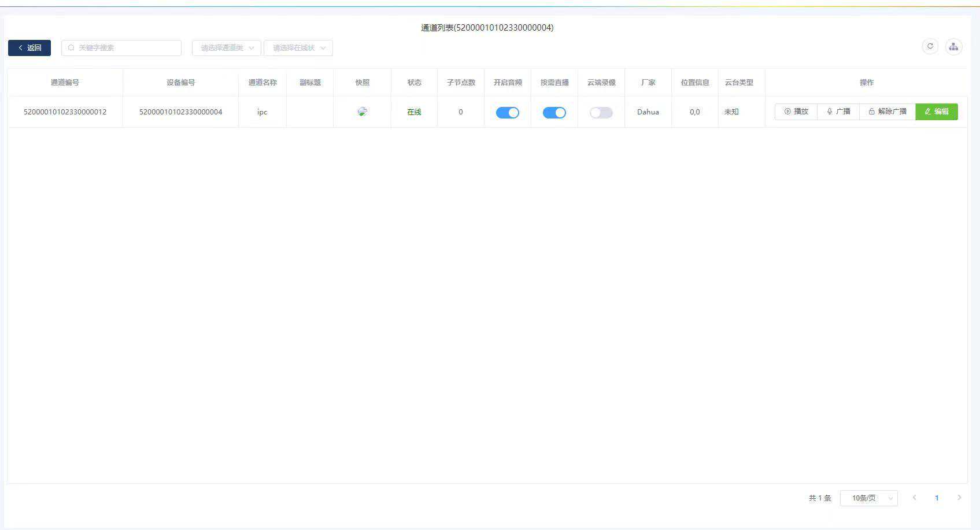Click 解除广播 to release broadcast
This screenshot has width=980, height=530.
tap(887, 112)
